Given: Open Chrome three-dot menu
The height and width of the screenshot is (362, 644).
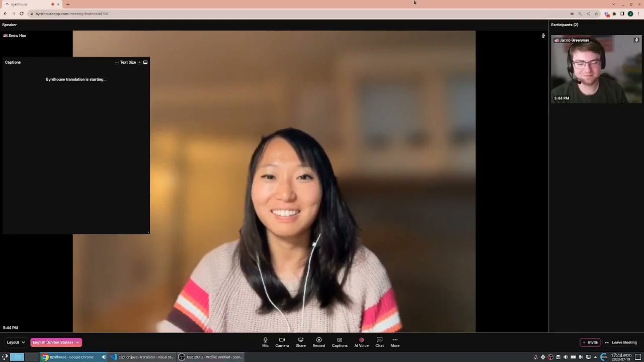Looking at the screenshot, I should tap(638, 14).
